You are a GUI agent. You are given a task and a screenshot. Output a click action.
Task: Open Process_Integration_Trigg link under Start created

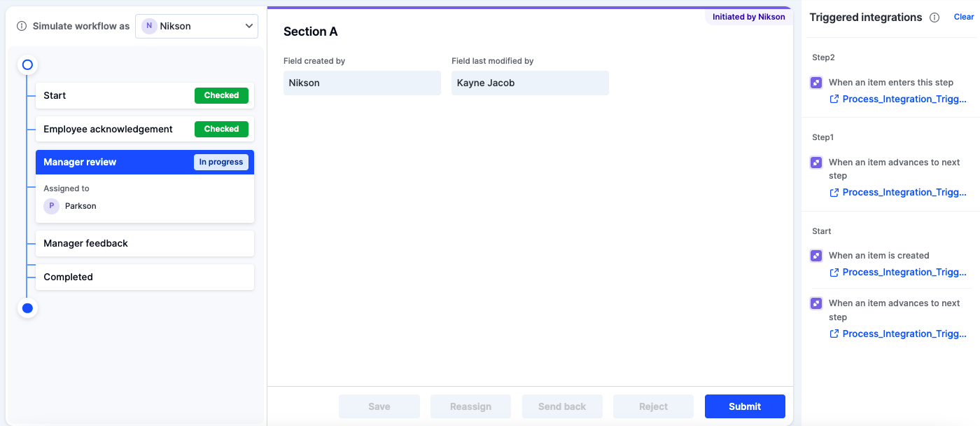(904, 273)
